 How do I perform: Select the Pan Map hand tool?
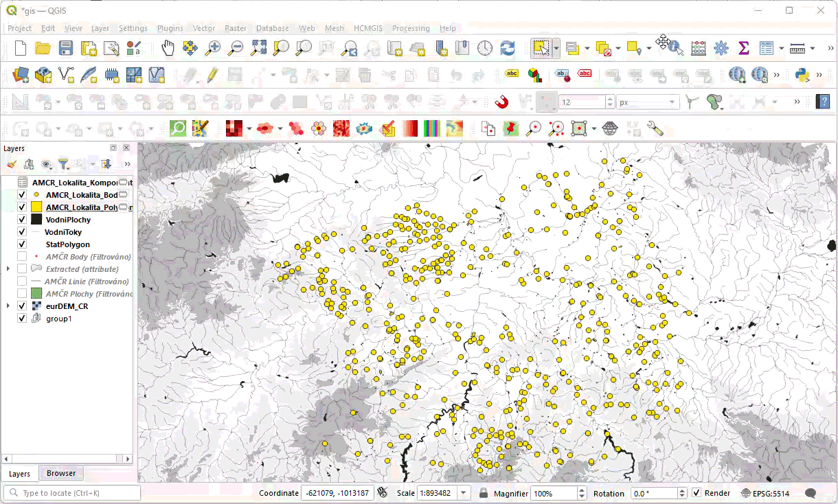point(168,48)
